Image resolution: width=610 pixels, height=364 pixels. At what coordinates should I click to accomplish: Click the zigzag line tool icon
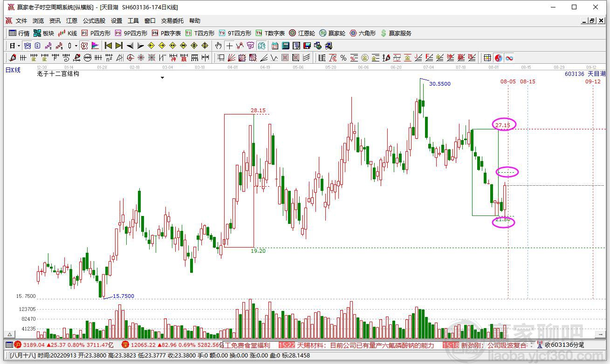click(274, 58)
